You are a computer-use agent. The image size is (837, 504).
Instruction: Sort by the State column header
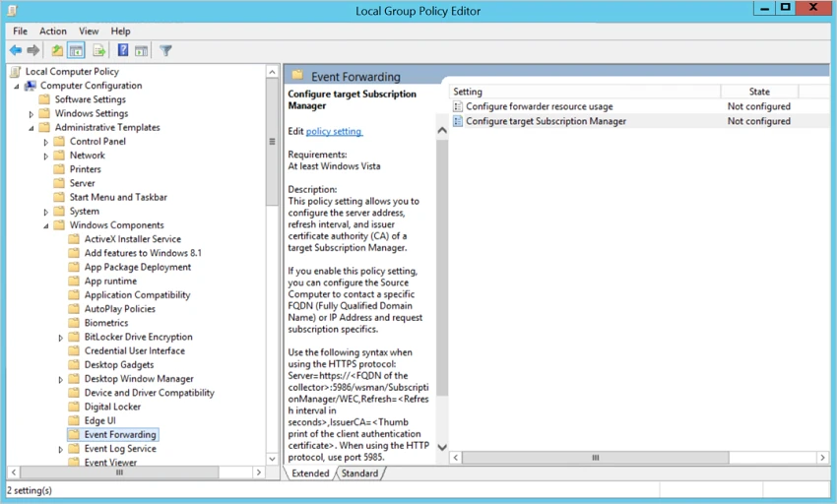click(758, 92)
